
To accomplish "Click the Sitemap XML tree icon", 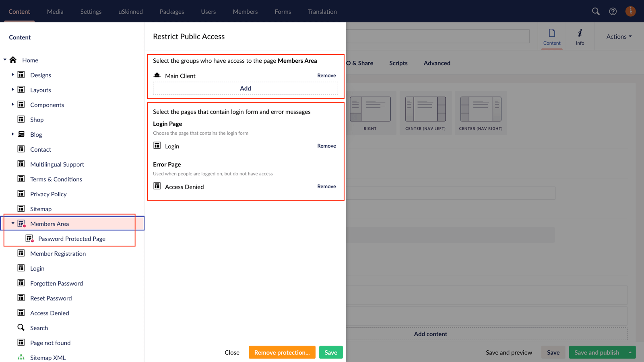I will pos(21,357).
